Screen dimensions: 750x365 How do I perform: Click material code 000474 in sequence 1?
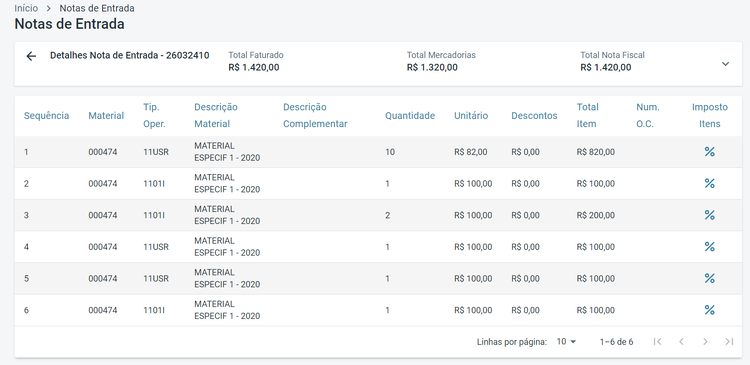click(103, 152)
